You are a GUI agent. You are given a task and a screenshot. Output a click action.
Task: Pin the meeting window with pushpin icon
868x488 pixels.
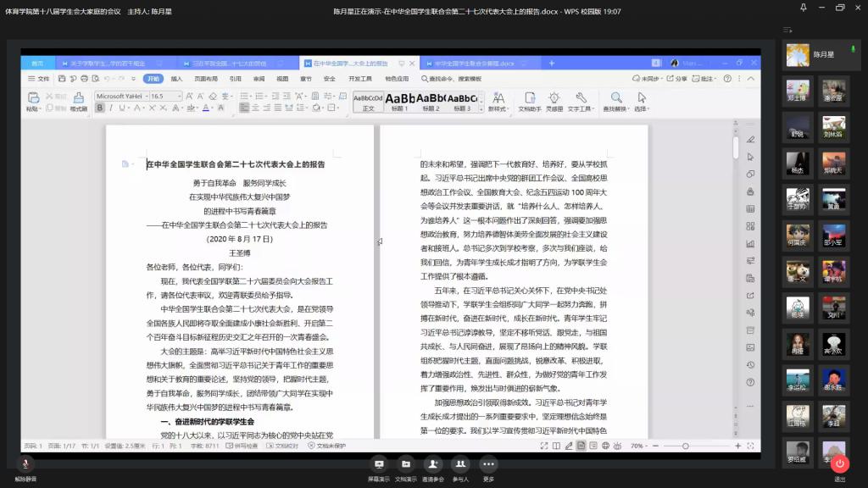pyautogui.click(x=803, y=8)
